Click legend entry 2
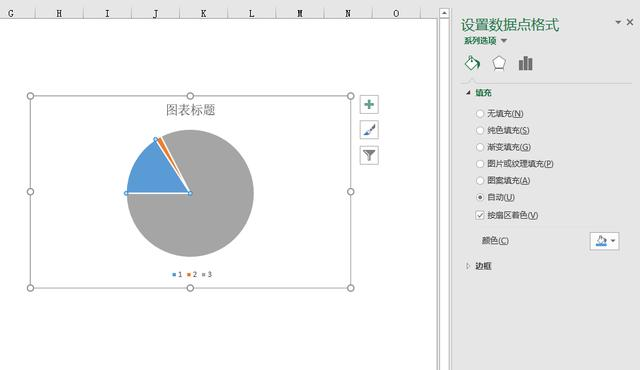The height and width of the screenshot is (370, 640). pyautogui.click(x=192, y=274)
